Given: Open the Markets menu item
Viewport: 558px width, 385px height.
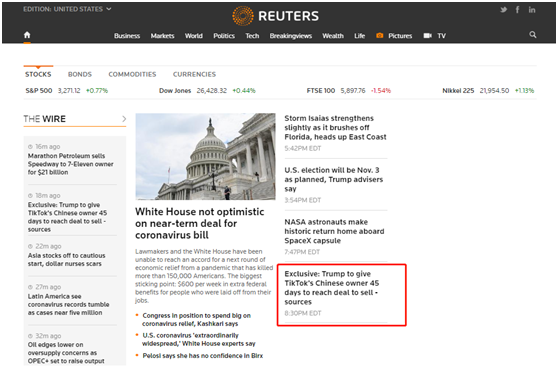Looking at the screenshot, I should click(162, 36).
